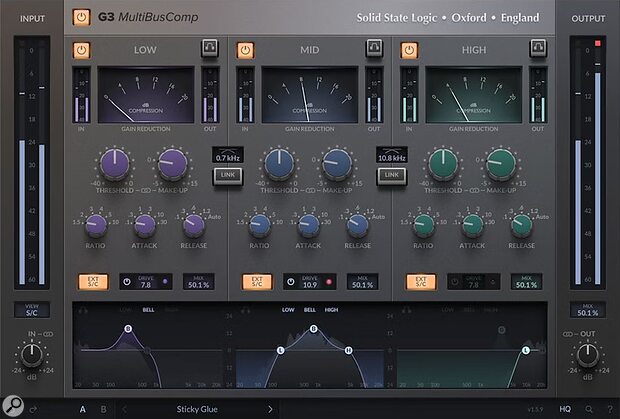Screen dimensions: 620x419
Task: Toggle EXT S/C on the HIGH band
Action: coord(421,281)
